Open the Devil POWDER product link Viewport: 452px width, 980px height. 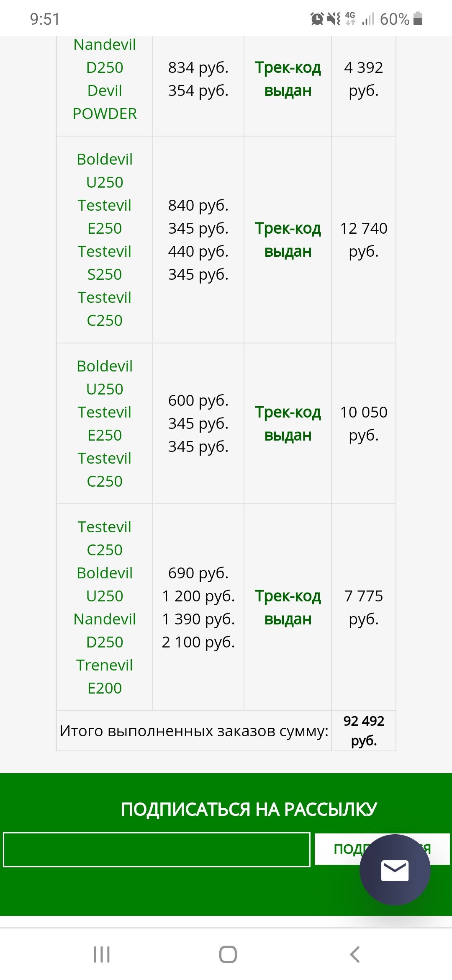[x=105, y=102]
